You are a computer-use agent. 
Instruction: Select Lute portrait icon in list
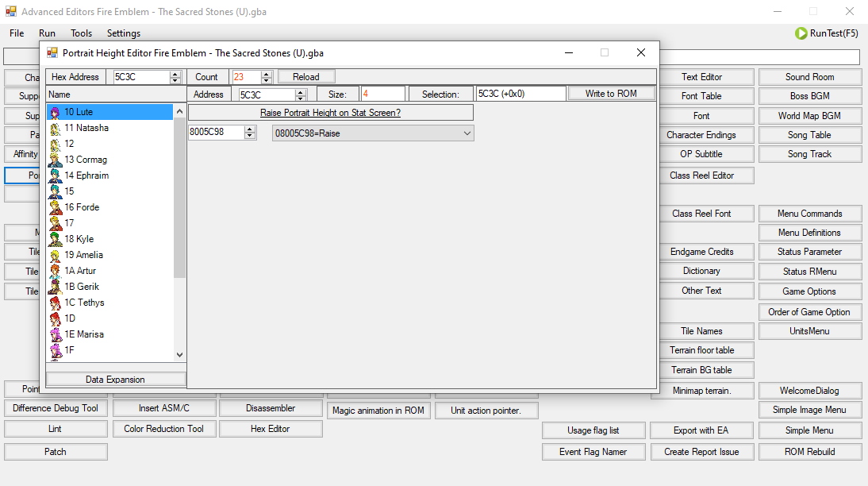55,113
